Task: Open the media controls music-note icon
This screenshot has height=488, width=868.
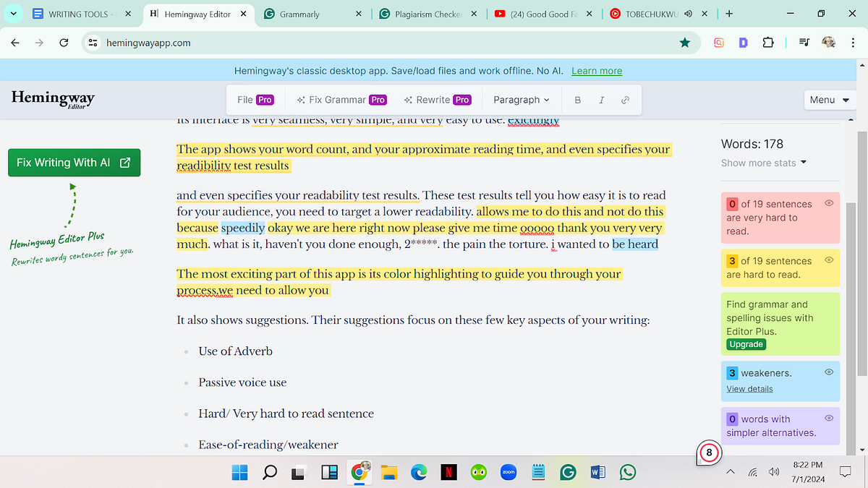Action: 804,43
